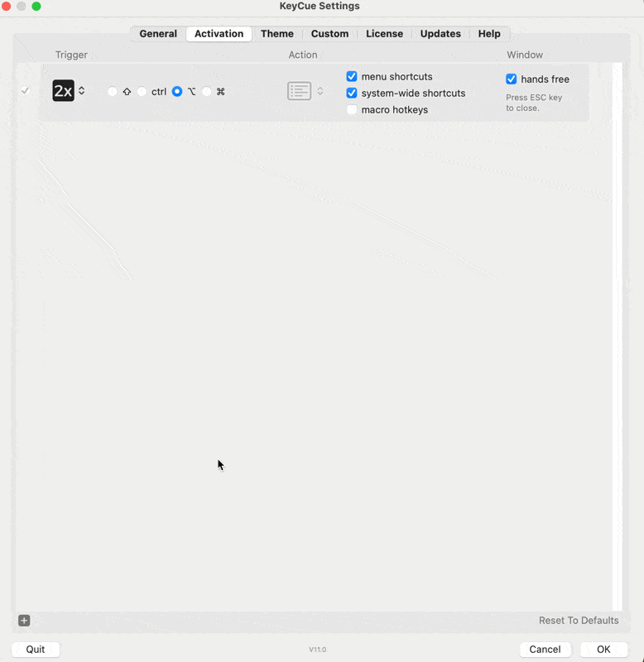Confirm settings with OK button

coord(603,649)
